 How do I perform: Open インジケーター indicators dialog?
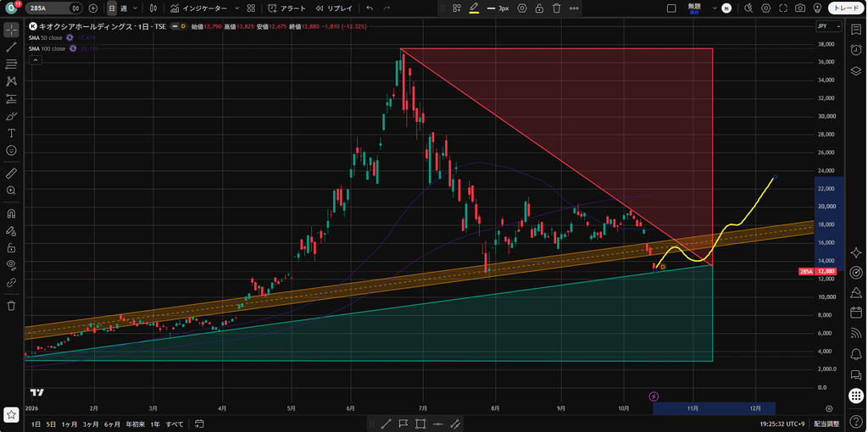coord(198,8)
